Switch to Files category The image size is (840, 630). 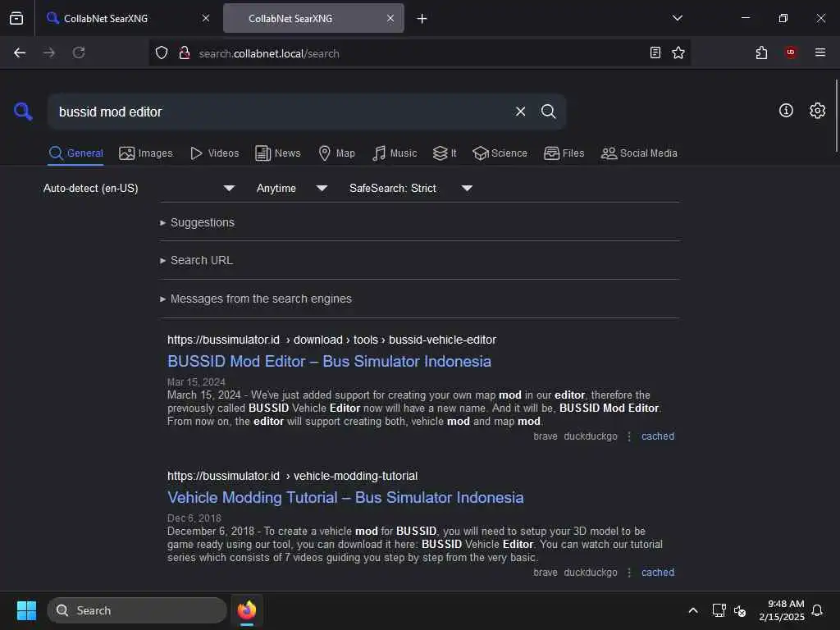tap(564, 153)
